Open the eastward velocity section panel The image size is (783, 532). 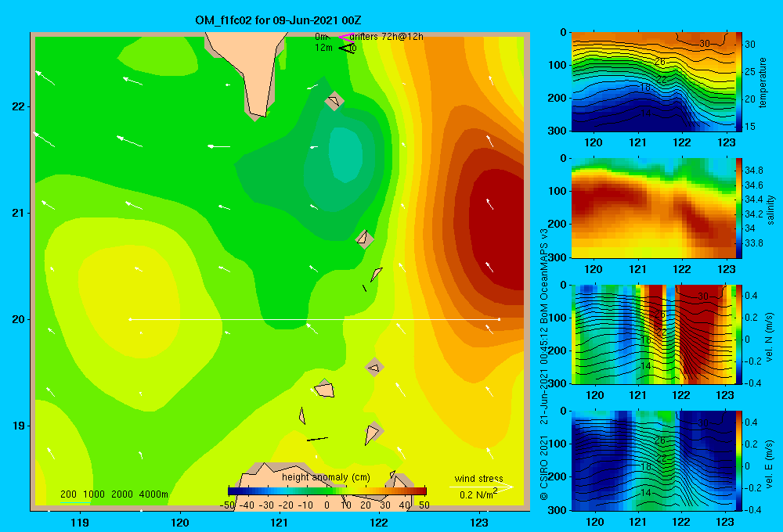click(x=653, y=461)
